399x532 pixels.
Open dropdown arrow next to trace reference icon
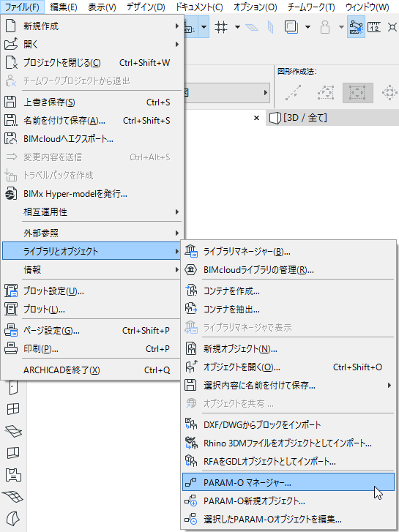(307, 27)
